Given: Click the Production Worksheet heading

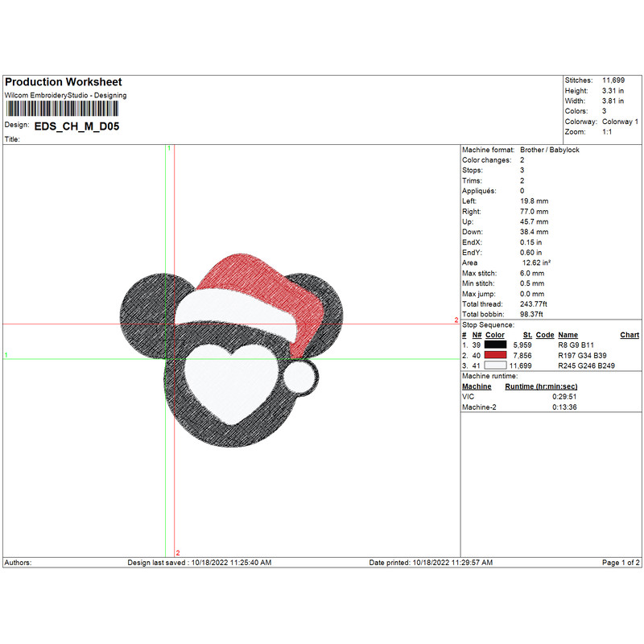Looking at the screenshot, I should (x=64, y=82).
